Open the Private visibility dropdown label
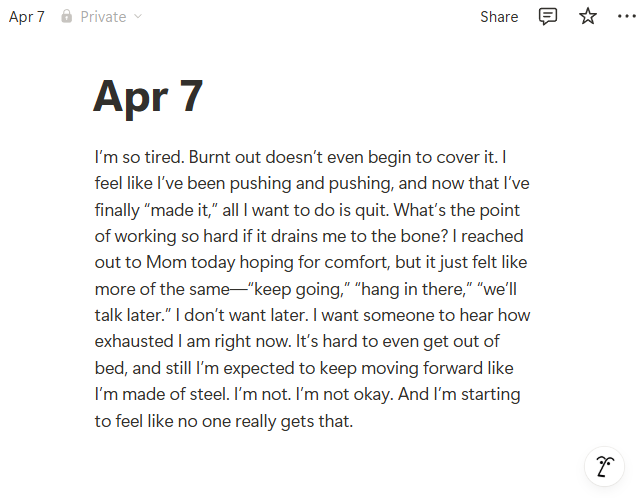Viewport: 639px width, 498px height. point(103,17)
